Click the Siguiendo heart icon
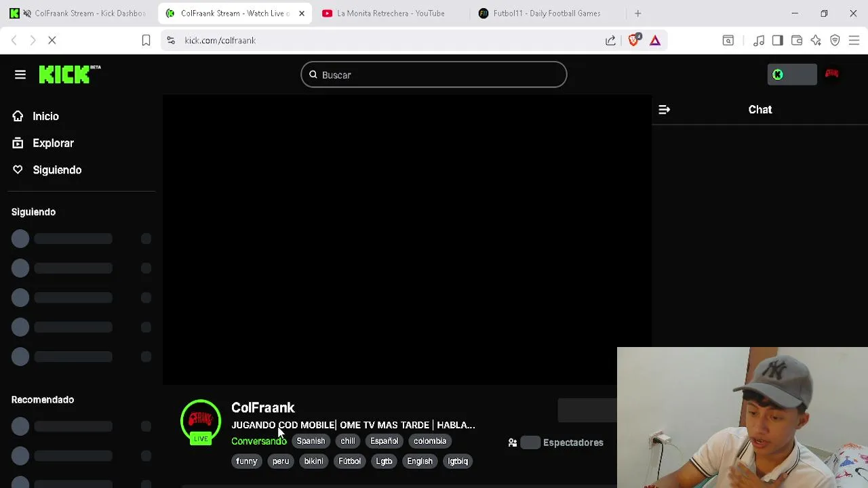The width and height of the screenshot is (868, 488). (18, 170)
